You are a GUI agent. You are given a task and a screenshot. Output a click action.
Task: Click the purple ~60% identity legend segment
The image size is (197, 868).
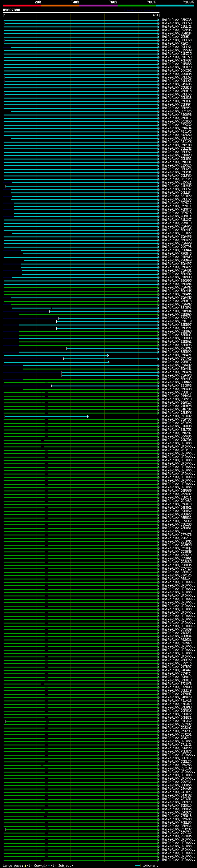(98, 6)
